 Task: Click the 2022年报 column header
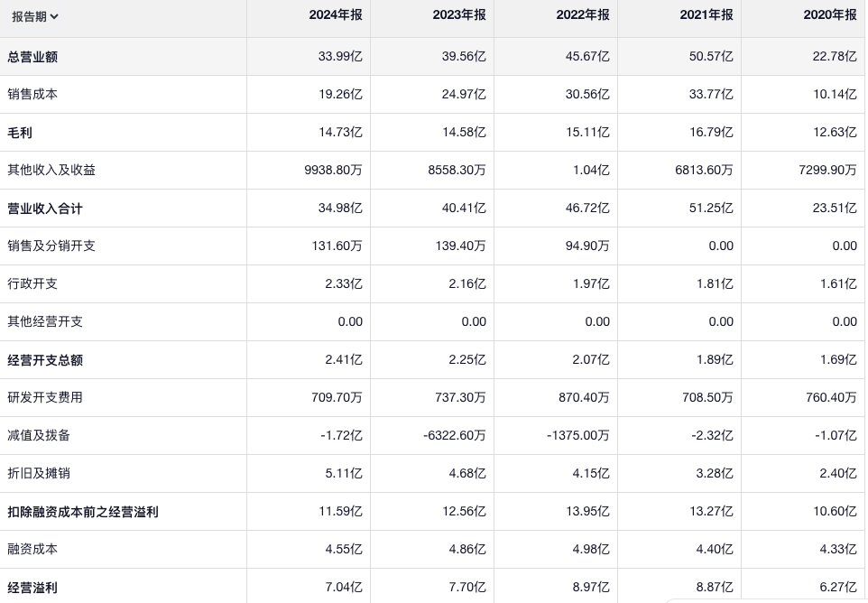(x=582, y=15)
